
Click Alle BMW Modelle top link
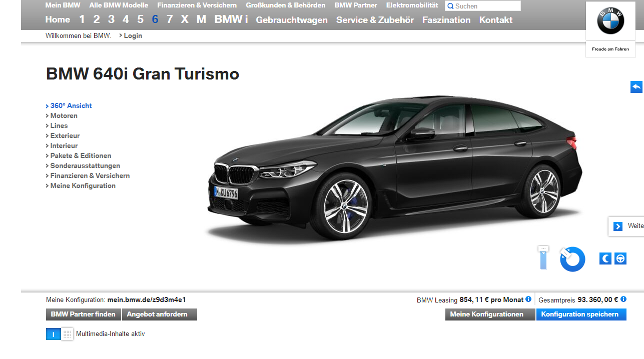pos(119,5)
